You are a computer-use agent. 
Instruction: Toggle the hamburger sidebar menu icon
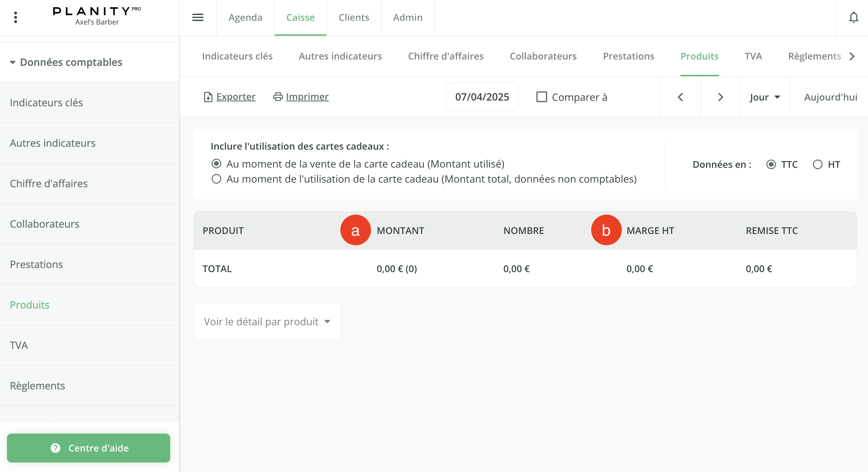tap(198, 17)
